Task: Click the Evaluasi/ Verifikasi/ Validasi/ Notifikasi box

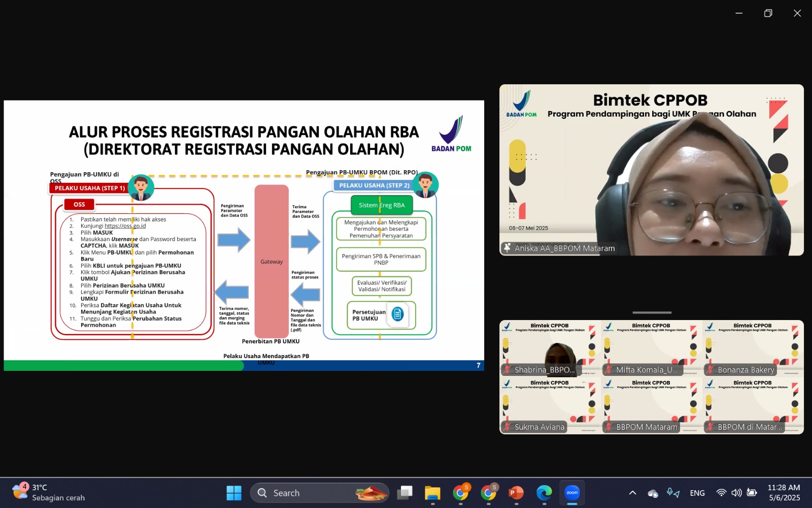Action: 382,286
